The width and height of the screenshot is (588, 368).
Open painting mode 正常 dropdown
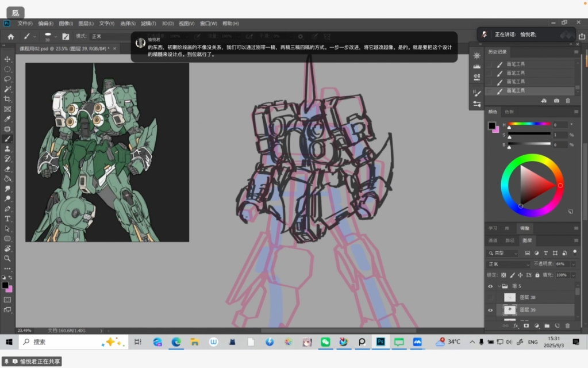(110, 36)
